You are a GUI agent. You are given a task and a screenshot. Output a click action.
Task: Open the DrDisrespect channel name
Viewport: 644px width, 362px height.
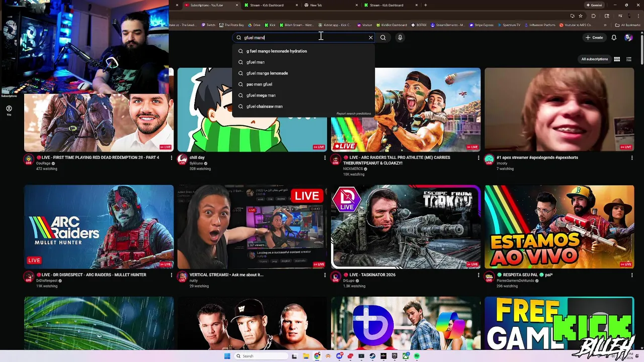pyautogui.click(x=47, y=281)
